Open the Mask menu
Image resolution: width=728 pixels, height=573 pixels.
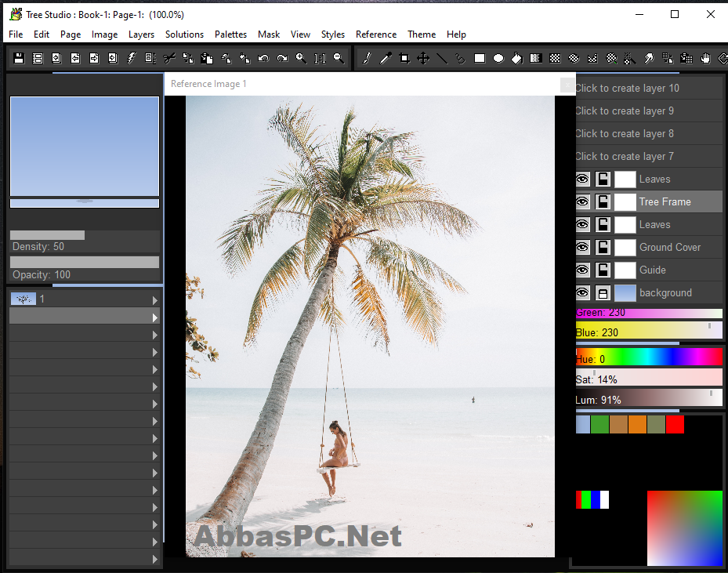click(x=269, y=34)
